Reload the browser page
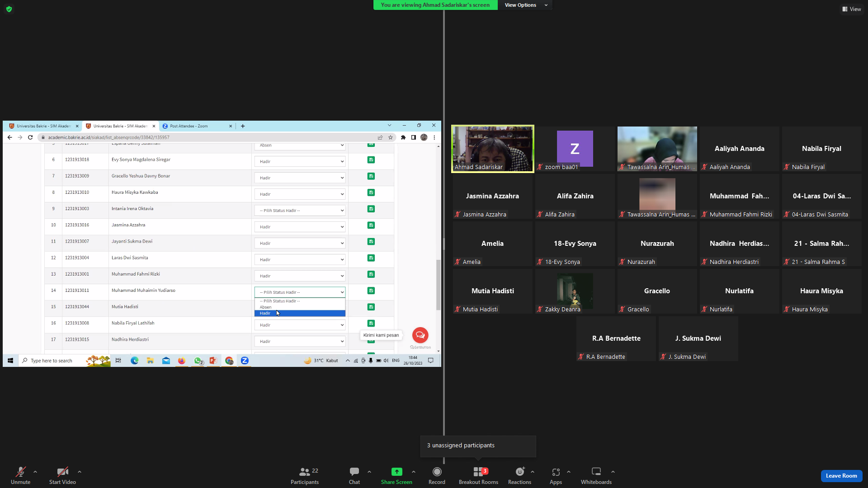This screenshot has height=488, width=868. point(30,137)
